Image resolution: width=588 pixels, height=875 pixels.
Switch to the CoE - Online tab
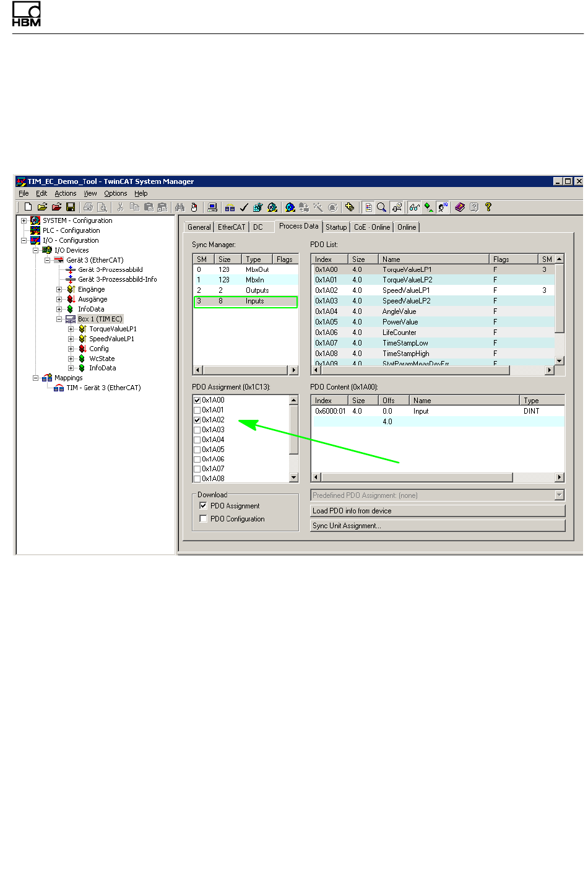coord(372,227)
